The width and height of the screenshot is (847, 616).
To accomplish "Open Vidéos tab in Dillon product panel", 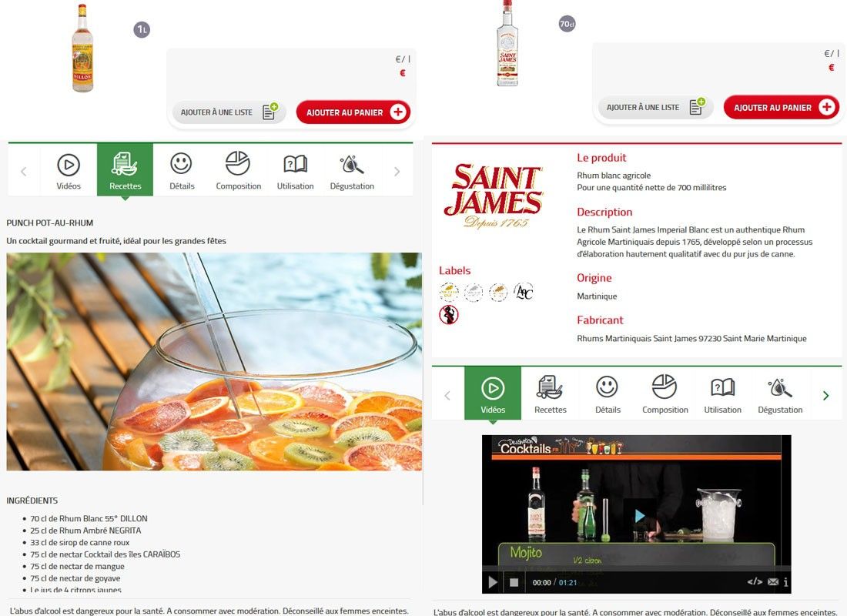I will [x=69, y=169].
